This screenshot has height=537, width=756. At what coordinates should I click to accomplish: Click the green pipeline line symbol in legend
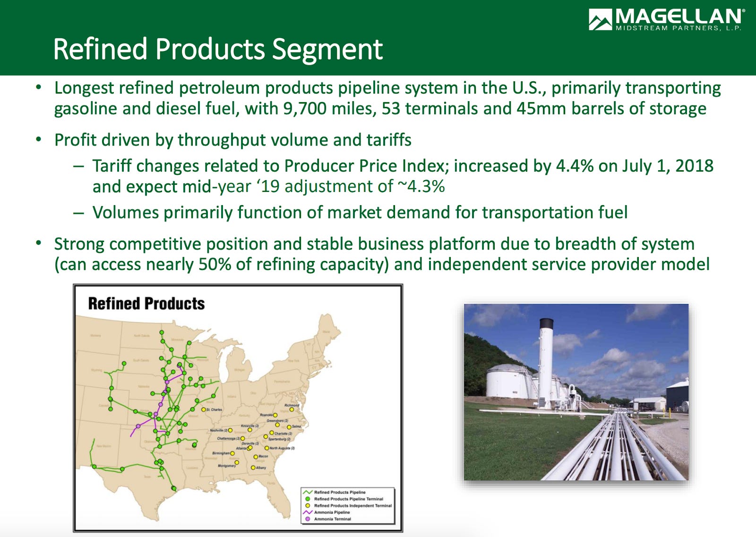coord(308,492)
